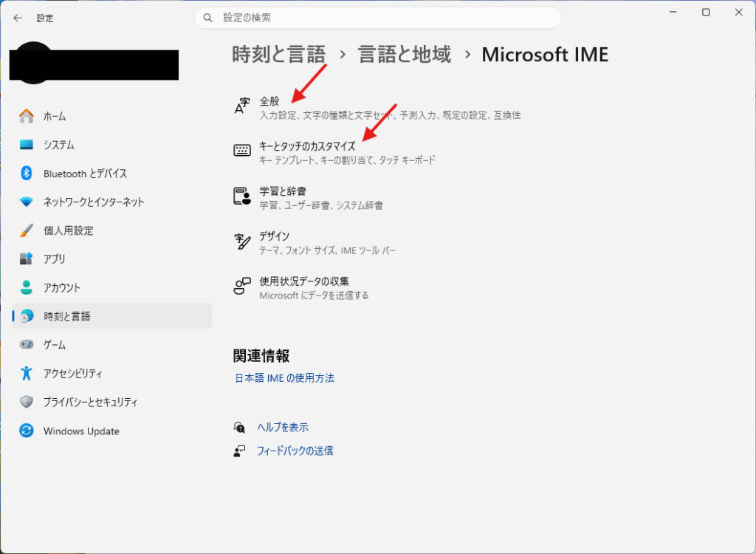Click the アカウント person icon
This screenshot has height=554, width=756.
(x=27, y=287)
